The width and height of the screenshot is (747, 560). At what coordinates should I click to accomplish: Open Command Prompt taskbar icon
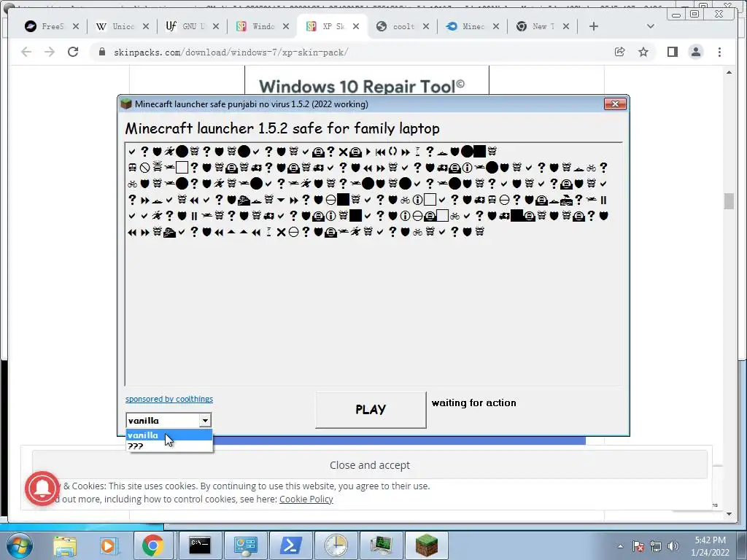coord(200,545)
